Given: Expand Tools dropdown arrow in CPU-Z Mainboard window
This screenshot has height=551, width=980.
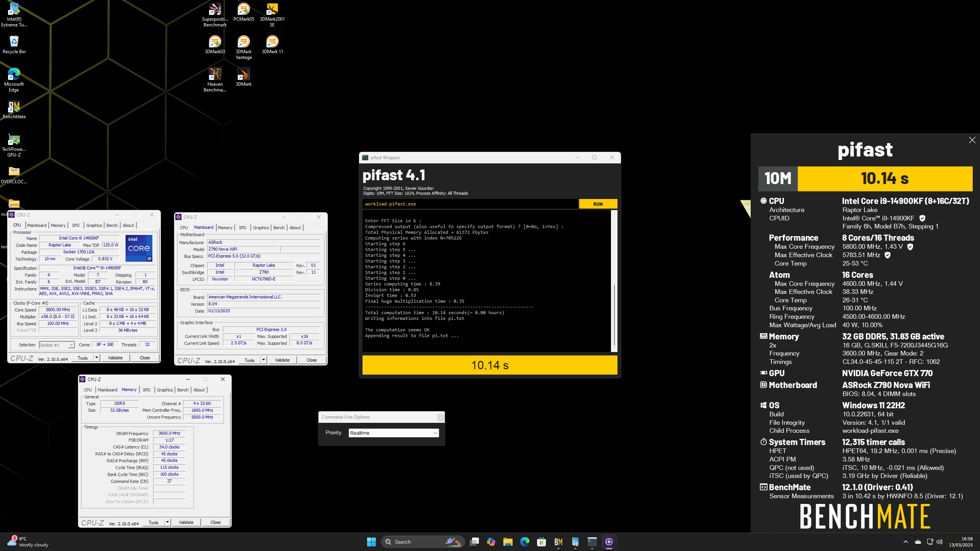Looking at the screenshot, I should pyautogui.click(x=263, y=360).
